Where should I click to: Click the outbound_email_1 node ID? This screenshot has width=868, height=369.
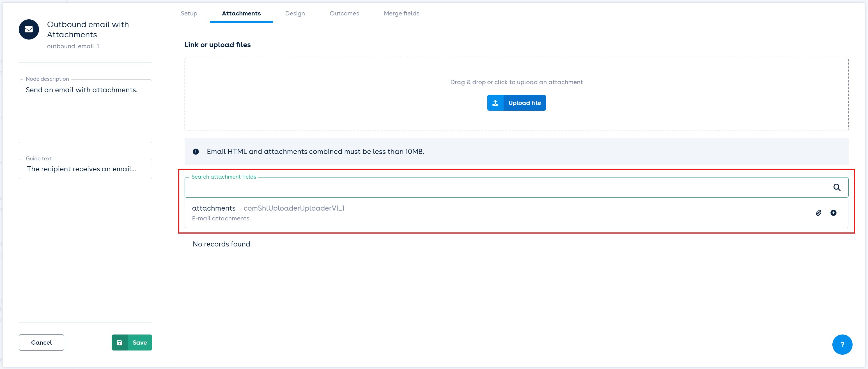pos(73,46)
